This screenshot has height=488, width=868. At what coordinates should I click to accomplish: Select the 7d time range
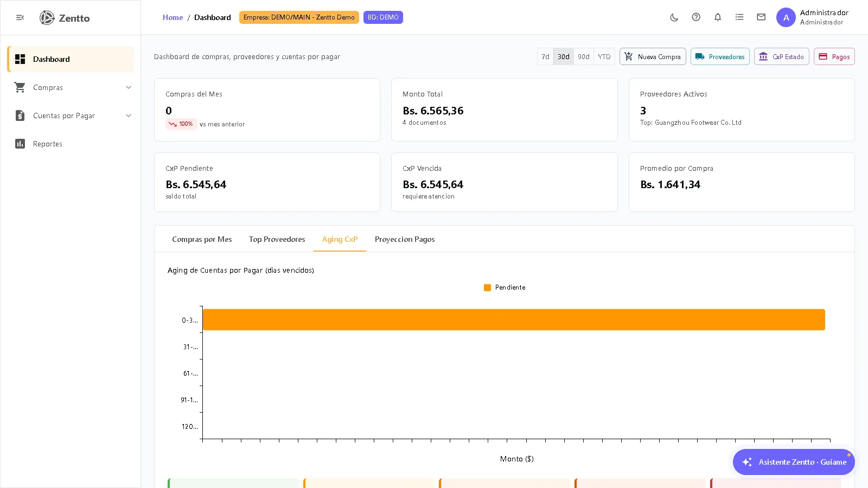pos(545,56)
